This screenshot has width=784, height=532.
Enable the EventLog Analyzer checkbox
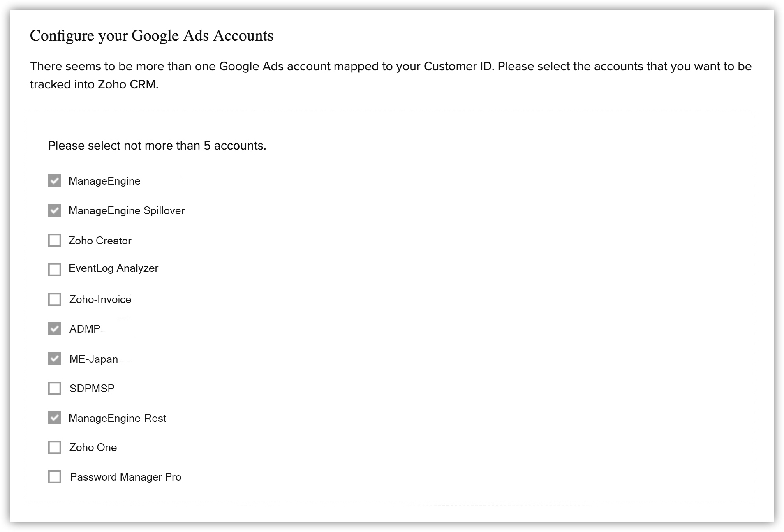(x=55, y=270)
